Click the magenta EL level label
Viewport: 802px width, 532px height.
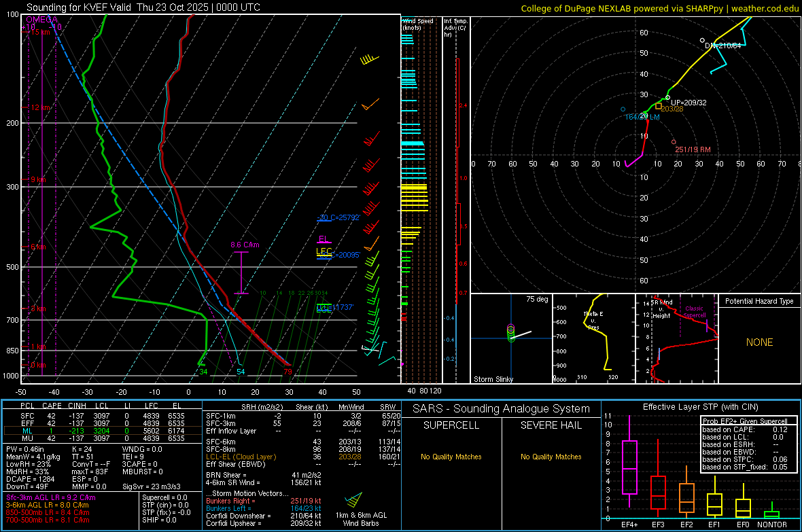click(x=324, y=239)
